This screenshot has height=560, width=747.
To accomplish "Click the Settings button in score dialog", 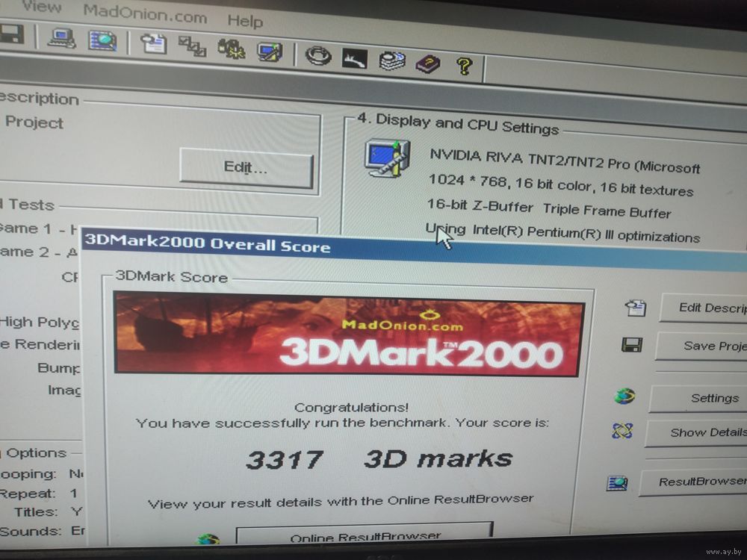I will (x=698, y=398).
